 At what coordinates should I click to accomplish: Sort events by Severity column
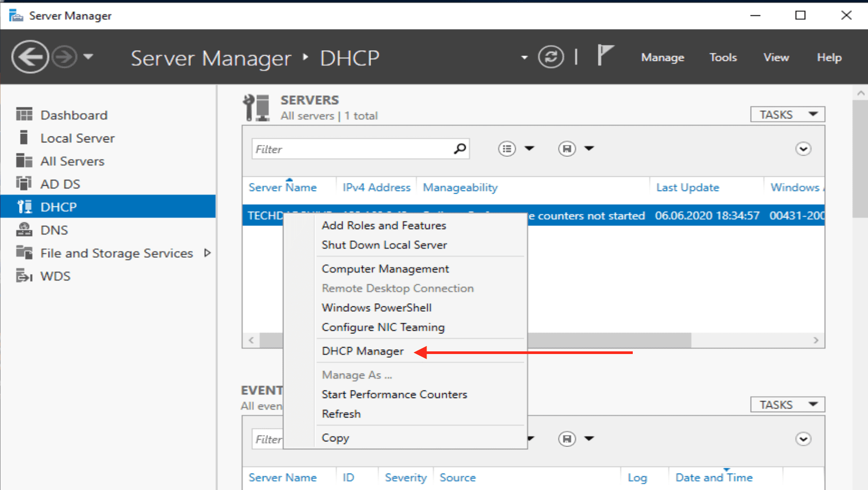[405, 477]
